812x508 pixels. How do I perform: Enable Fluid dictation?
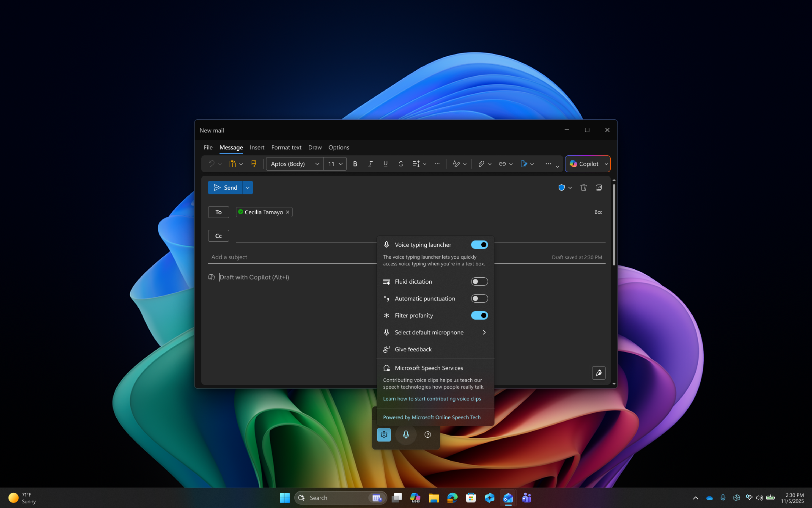(x=480, y=282)
